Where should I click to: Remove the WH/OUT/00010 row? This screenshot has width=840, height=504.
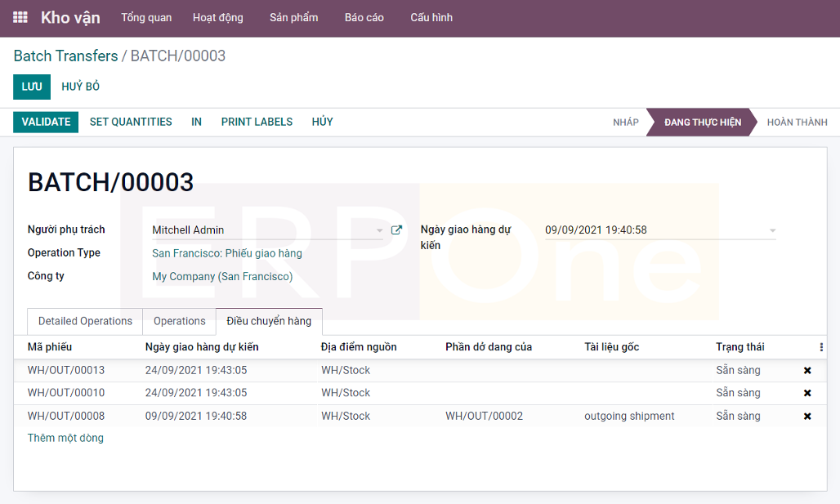coord(807,393)
